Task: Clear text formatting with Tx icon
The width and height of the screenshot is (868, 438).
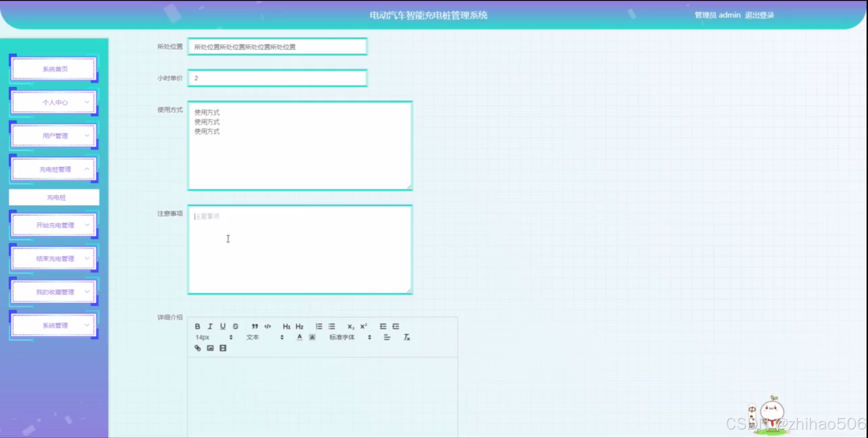Action: point(406,337)
